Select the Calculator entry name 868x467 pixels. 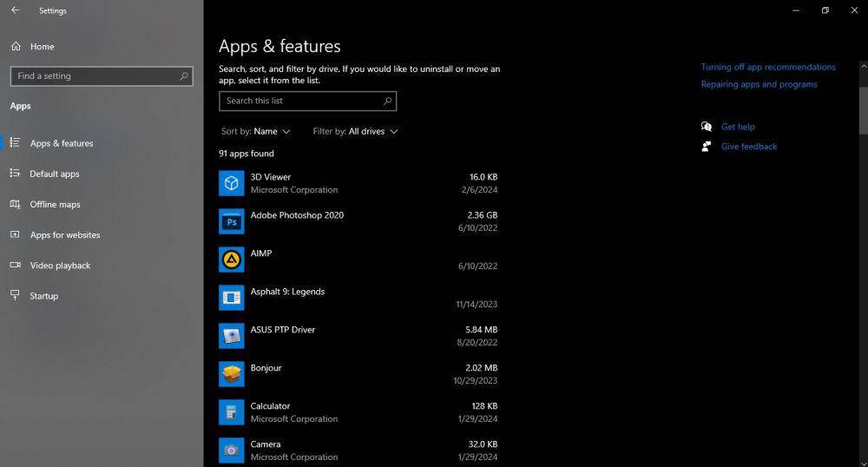[x=270, y=406]
